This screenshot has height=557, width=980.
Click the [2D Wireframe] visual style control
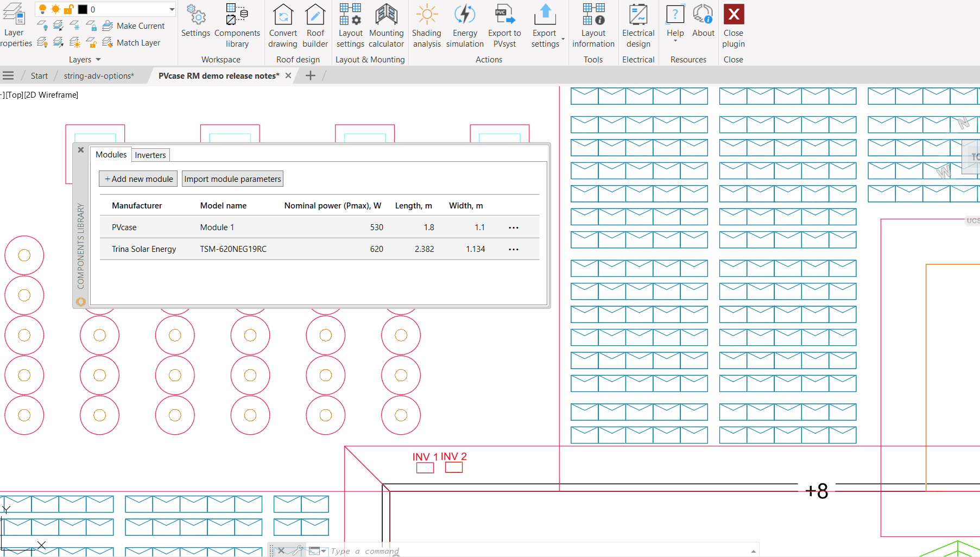pyautogui.click(x=52, y=95)
